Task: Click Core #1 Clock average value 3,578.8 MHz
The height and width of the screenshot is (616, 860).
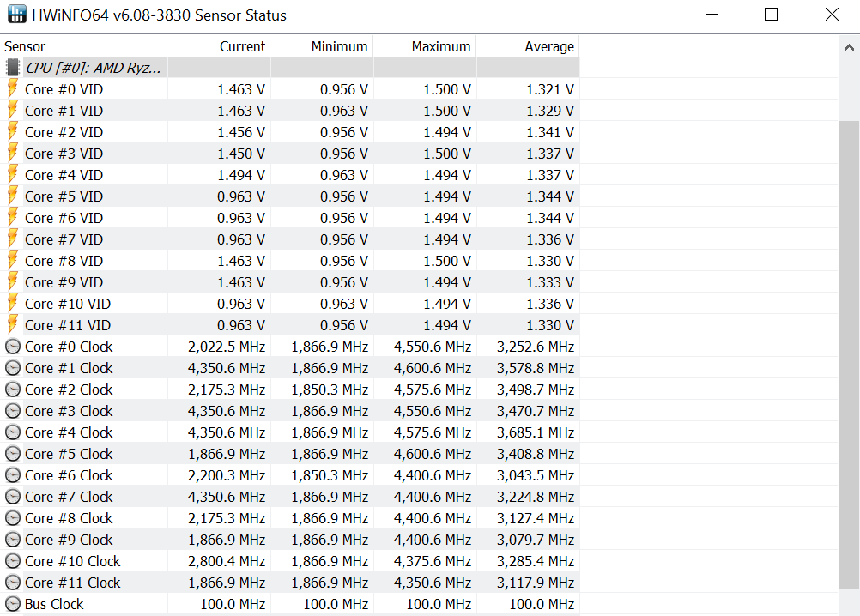Action: (x=536, y=368)
